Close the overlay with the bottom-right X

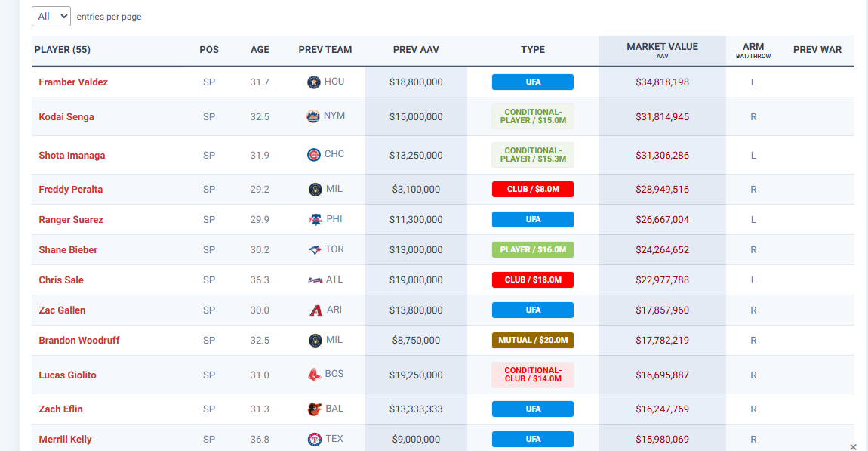click(853, 446)
